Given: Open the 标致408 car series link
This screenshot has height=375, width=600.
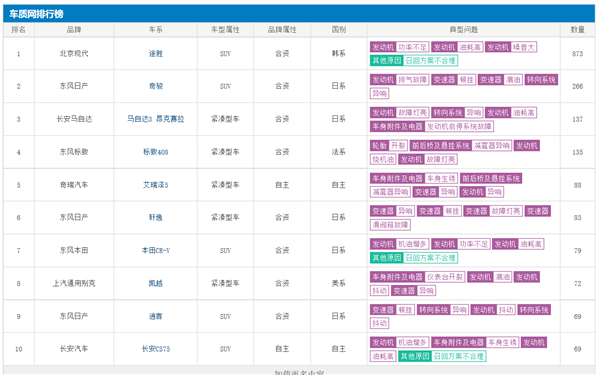Looking at the screenshot, I should click(155, 152).
